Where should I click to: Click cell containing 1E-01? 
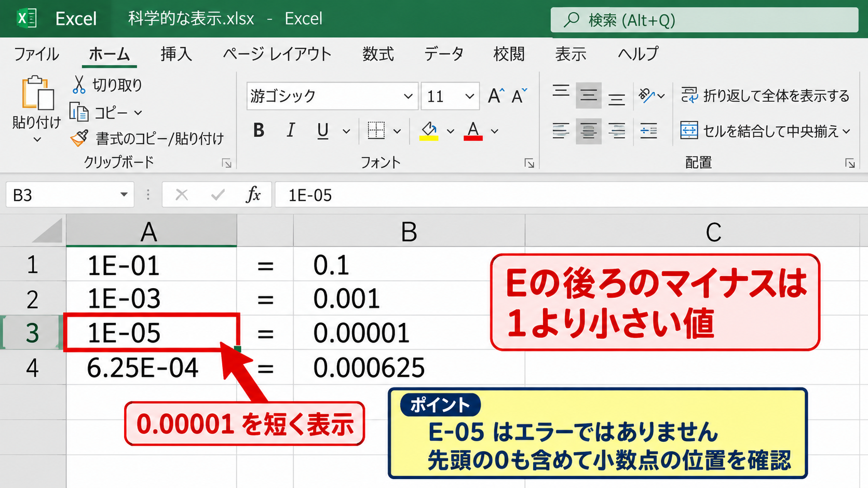pos(151,264)
